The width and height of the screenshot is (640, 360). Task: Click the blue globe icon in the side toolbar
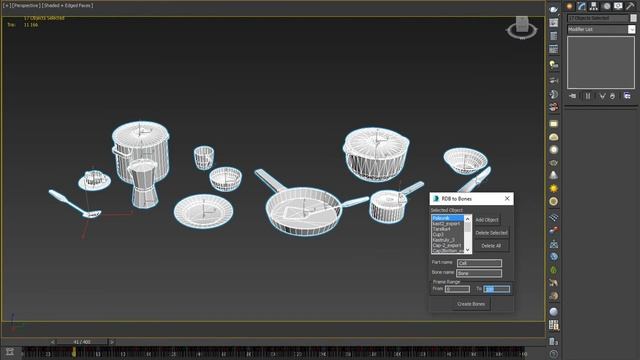coord(553,257)
